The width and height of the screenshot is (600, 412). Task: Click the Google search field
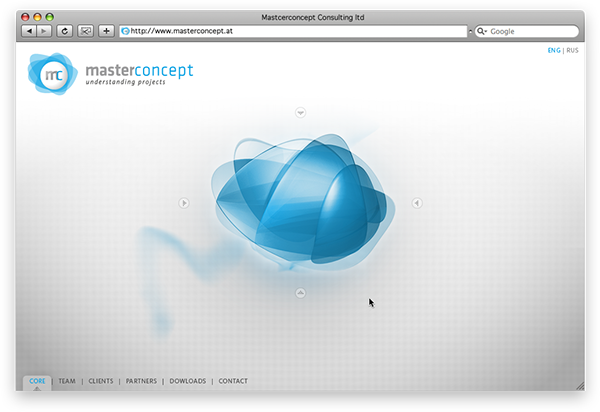click(527, 31)
